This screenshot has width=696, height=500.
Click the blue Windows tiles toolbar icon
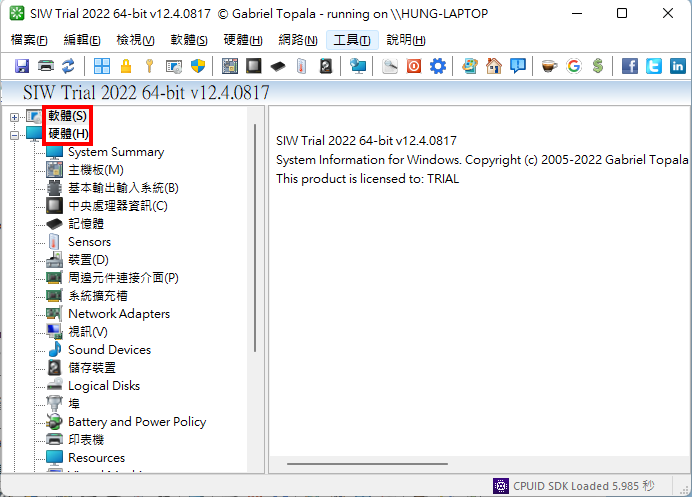coord(102,67)
